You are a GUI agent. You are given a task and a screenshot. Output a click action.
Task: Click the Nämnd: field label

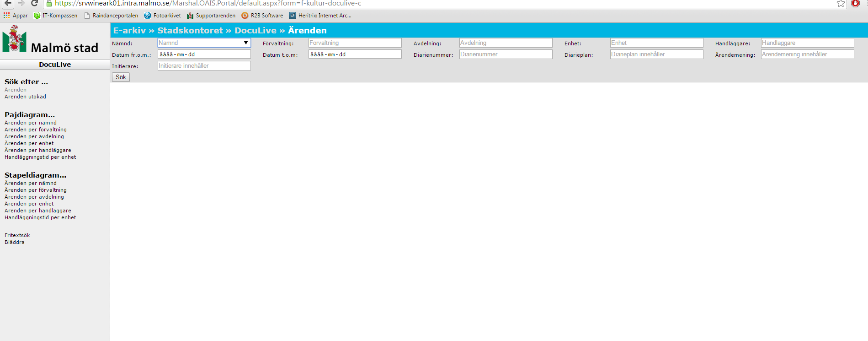click(122, 43)
